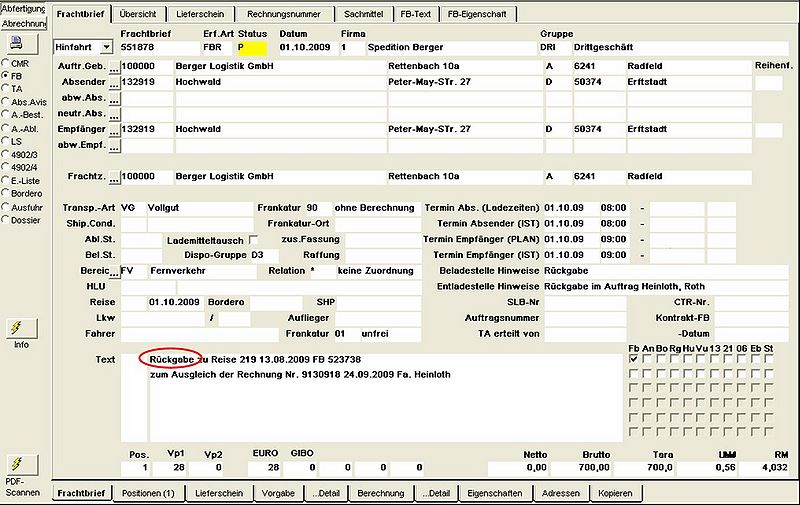Click the SLB-Nr input field

pyautogui.click(x=585, y=302)
